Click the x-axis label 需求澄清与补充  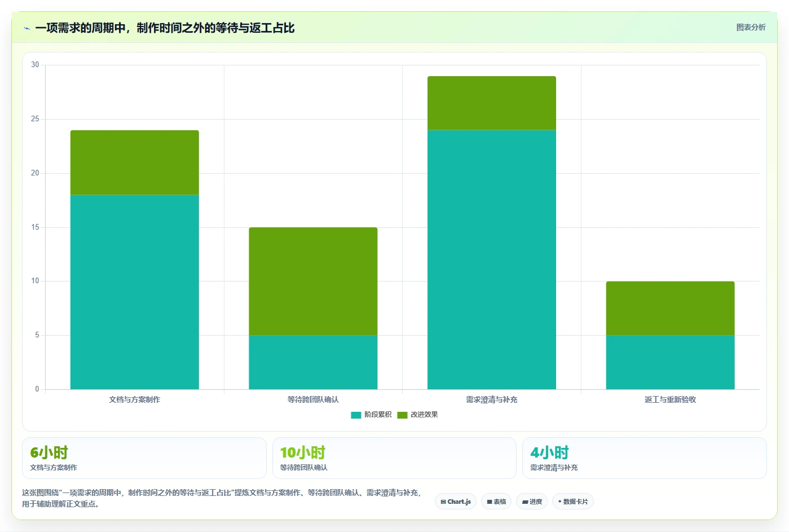click(x=492, y=399)
